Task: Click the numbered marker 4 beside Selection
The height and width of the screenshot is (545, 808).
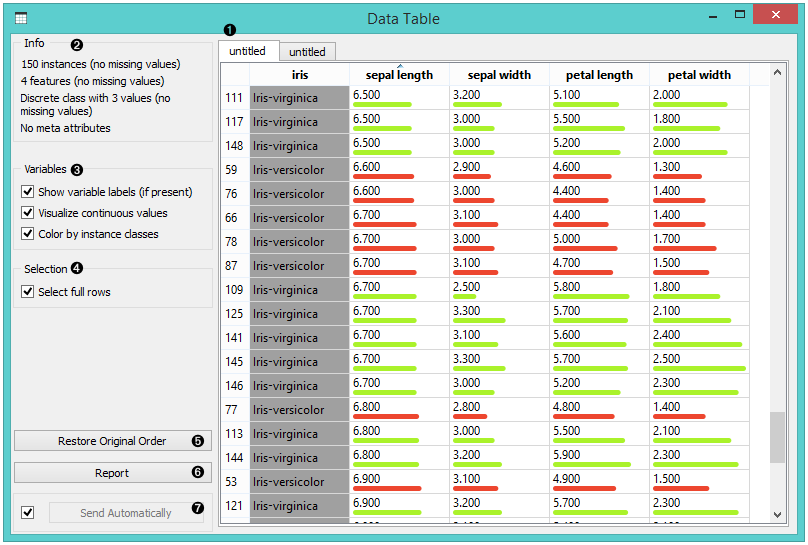Action: (x=77, y=269)
